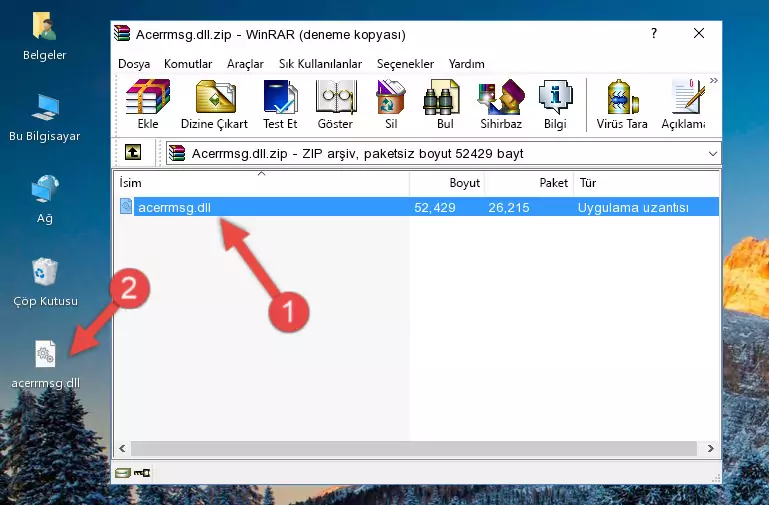The image size is (769, 505).
Task: Click the Uygulama uzantısı type cell
Action: (633, 207)
